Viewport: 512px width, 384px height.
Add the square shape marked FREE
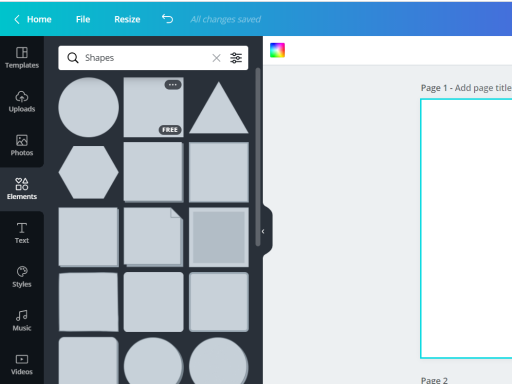pyautogui.click(x=154, y=107)
